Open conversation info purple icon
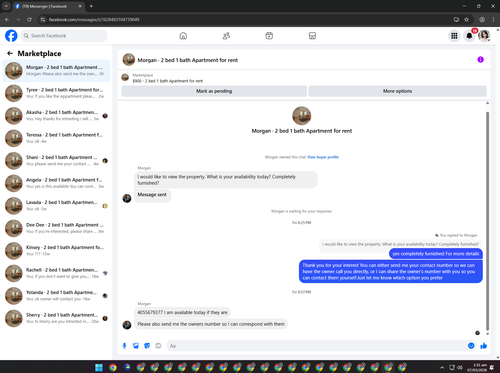Image resolution: width=500 pixels, height=373 pixels. tap(480, 60)
